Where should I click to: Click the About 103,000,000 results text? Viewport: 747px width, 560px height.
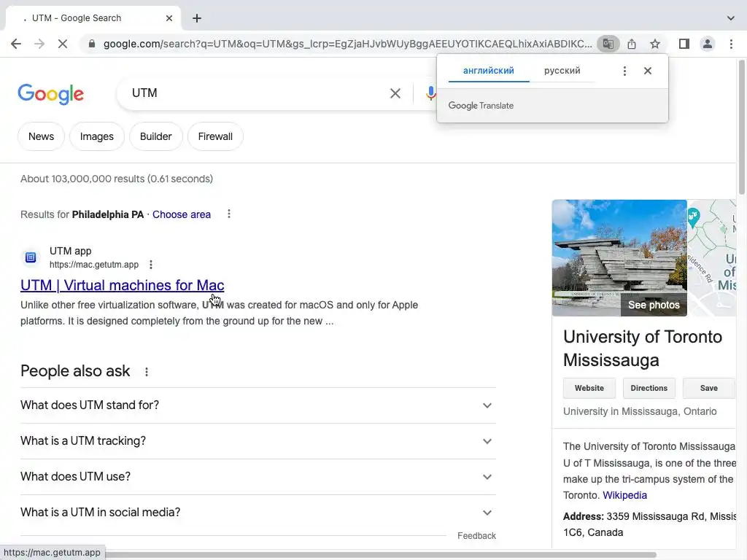(x=117, y=179)
